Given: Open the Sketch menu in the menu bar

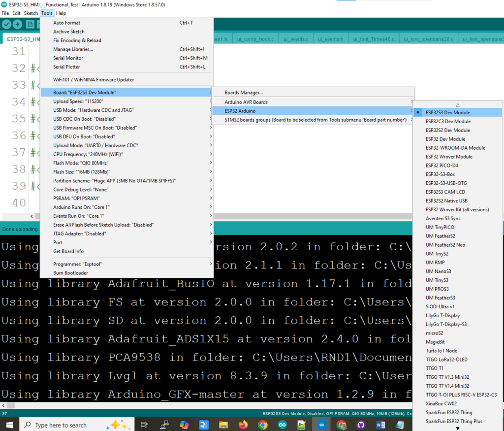Looking at the screenshot, I should (x=31, y=13).
